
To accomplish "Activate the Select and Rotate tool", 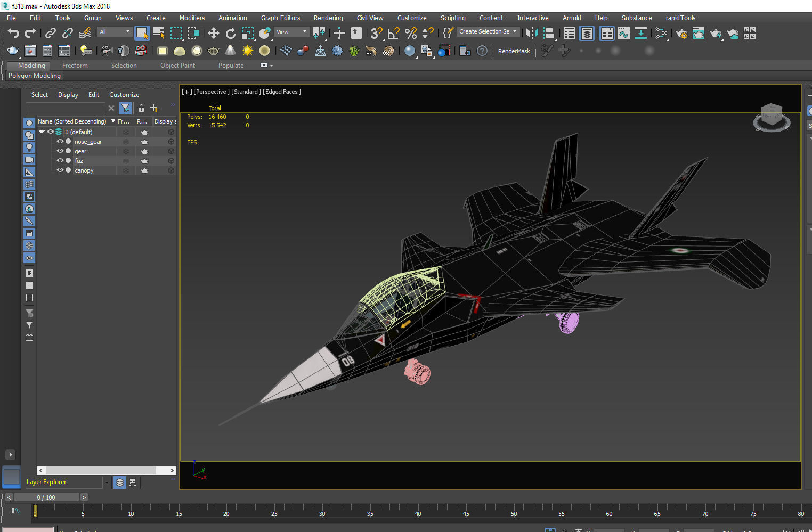I will pos(230,34).
